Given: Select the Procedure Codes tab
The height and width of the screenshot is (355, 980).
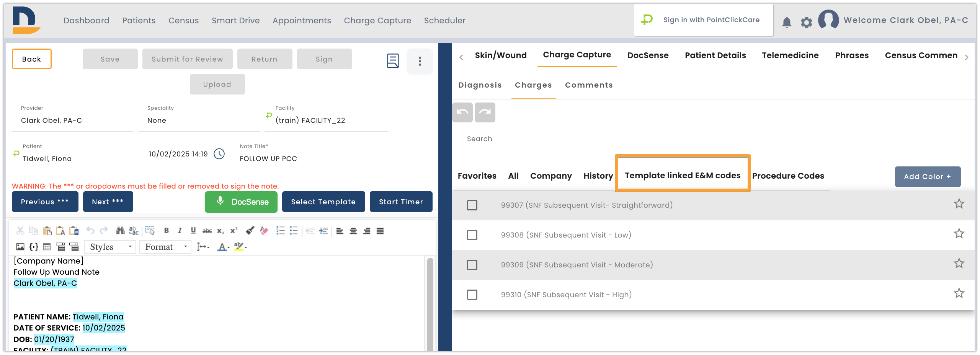Looking at the screenshot, I should click(788, 176).
